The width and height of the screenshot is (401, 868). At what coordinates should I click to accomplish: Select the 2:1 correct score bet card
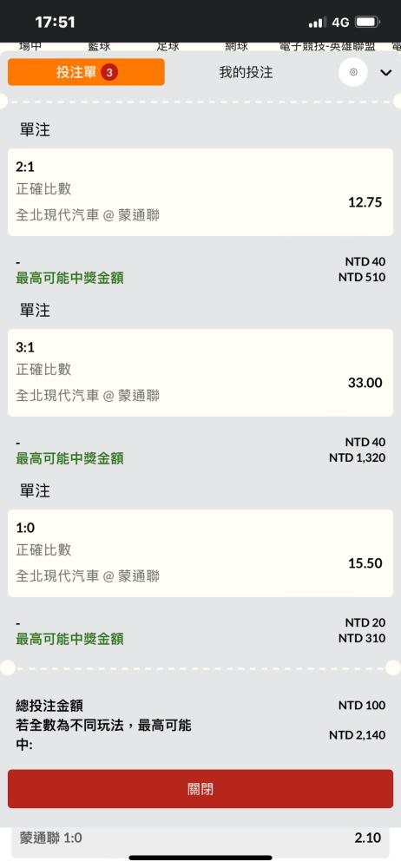(200, 192)
